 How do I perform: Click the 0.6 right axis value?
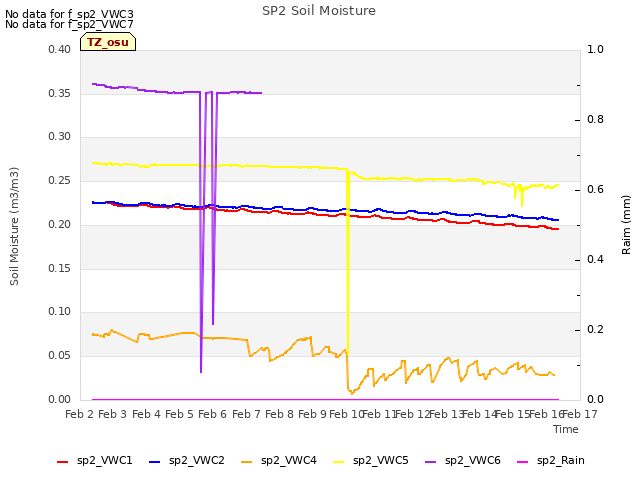pyautogui.click(x=595, y=189)
